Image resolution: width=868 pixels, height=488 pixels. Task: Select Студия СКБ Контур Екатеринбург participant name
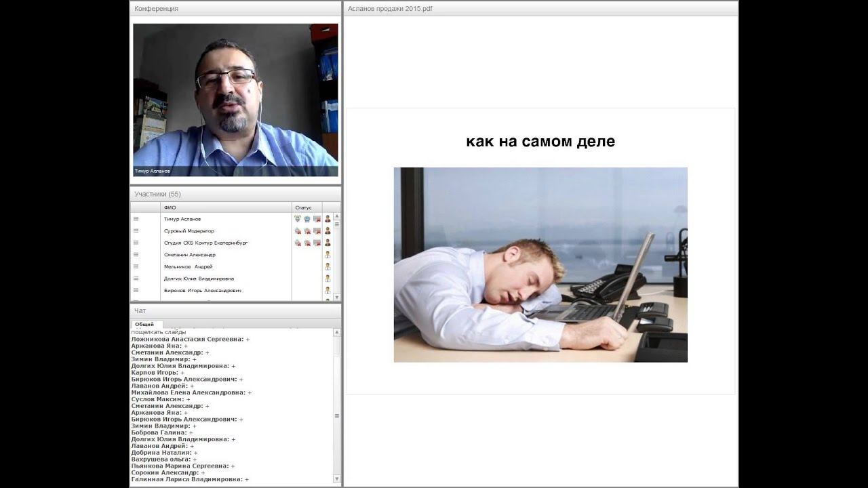coord(206,243)
